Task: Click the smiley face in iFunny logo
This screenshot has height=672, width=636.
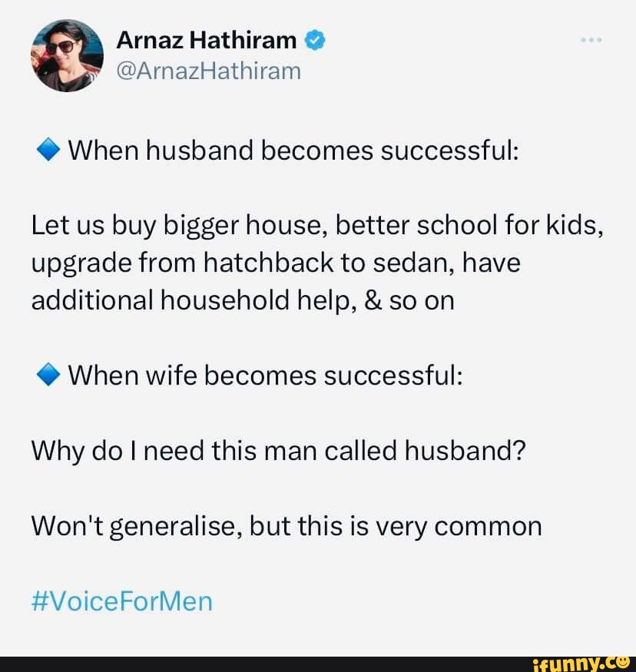Action: (x=626, y=662)
